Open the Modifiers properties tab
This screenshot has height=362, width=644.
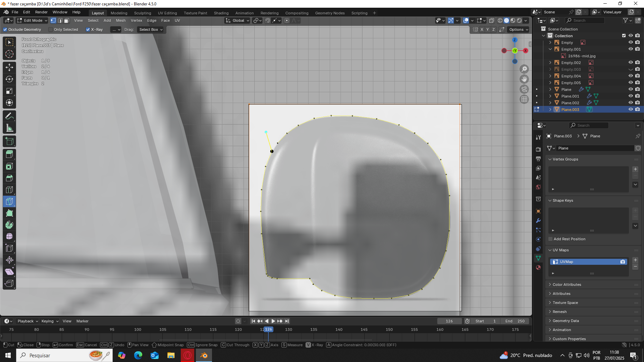538,221
